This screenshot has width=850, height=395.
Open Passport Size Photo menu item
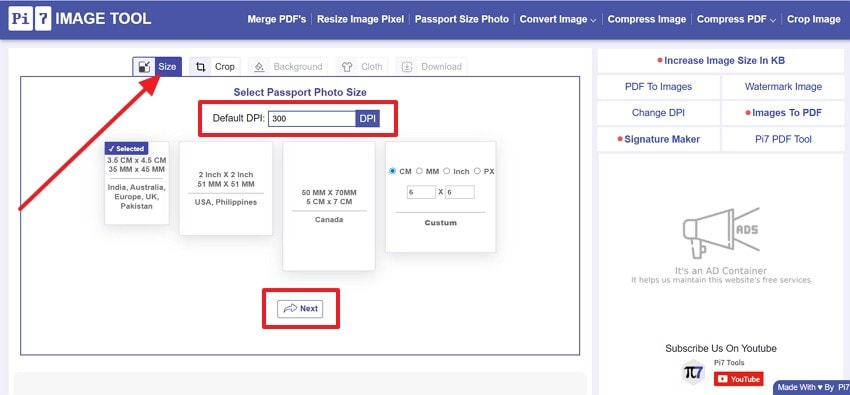[462, 19]
